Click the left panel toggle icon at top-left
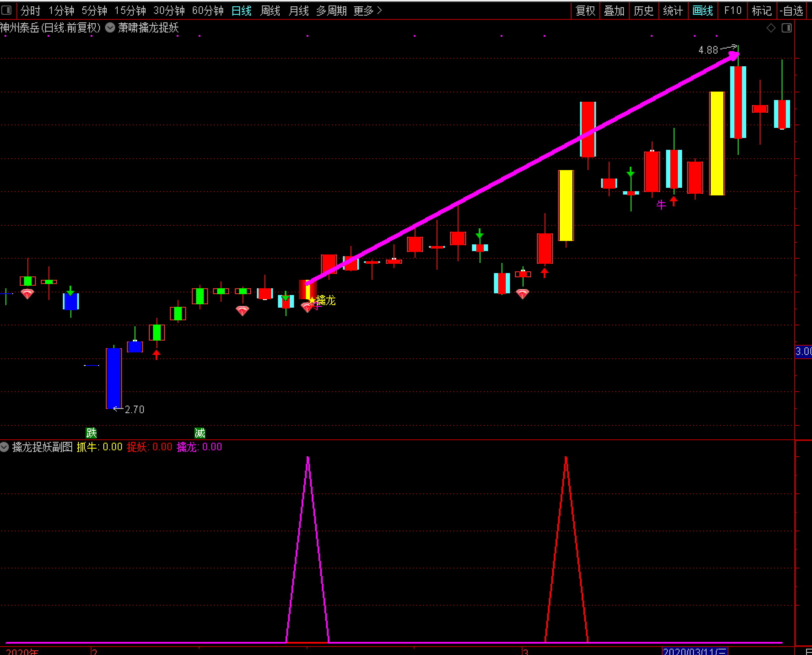The width and height of the screenshot is (812, 655). tap(6, 10)
